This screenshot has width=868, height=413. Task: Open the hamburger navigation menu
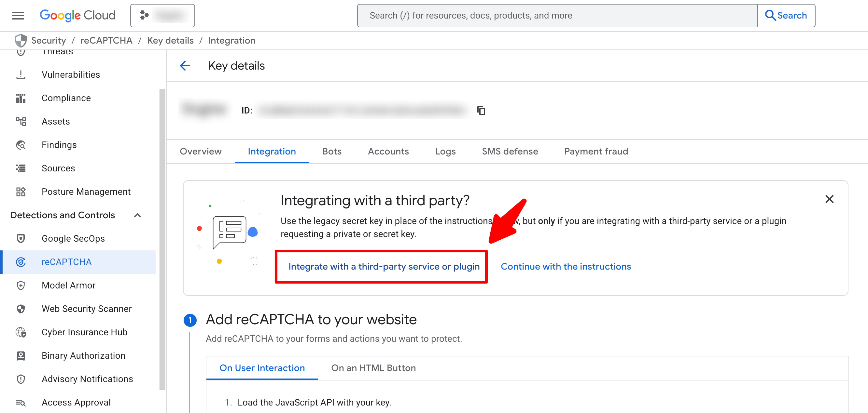tap(18, 16)
